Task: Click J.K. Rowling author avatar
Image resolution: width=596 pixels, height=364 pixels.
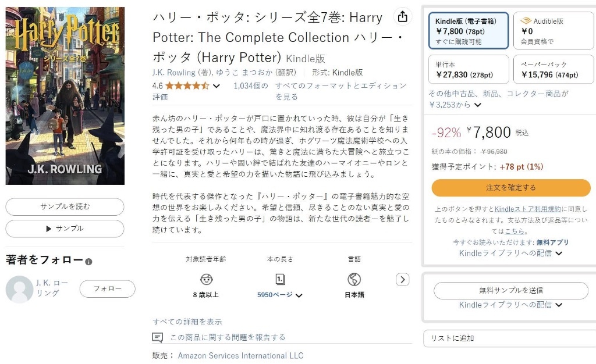Action: 19,289
